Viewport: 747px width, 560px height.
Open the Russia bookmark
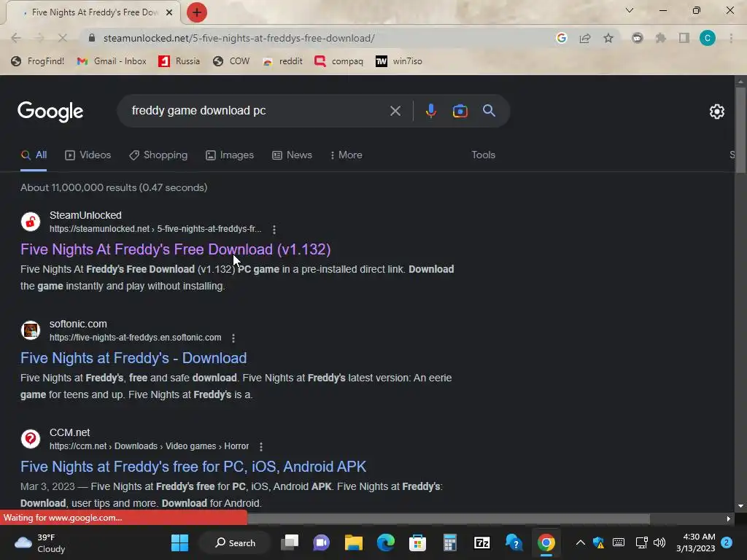tap(179, 61)
